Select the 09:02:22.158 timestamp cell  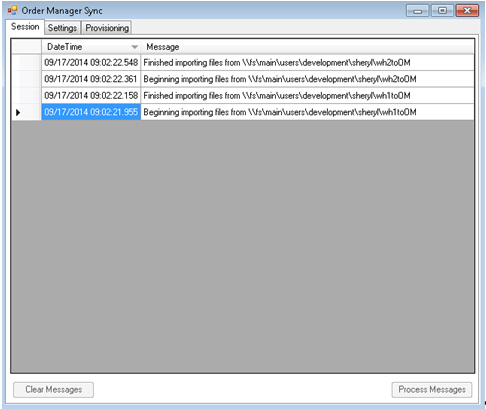(91, 96)
